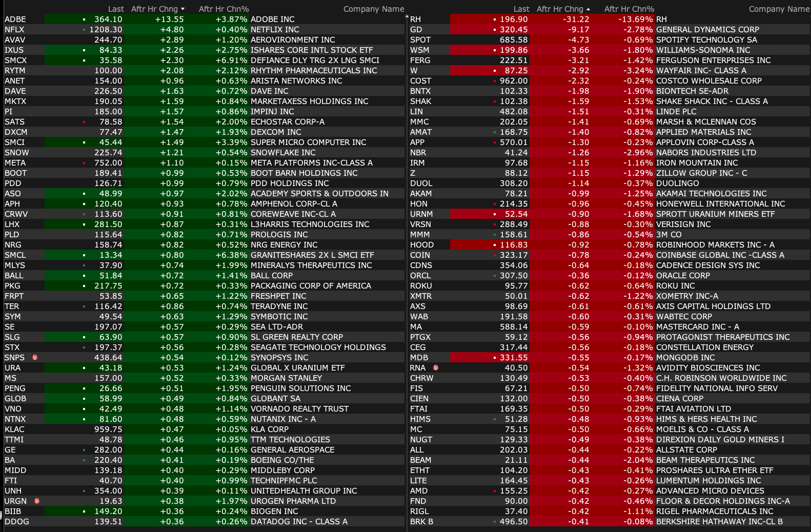The height and width of the screenshot is (532, 811).
Task: Click the red -13.69% cell for RH
Action: pos(636,19)
